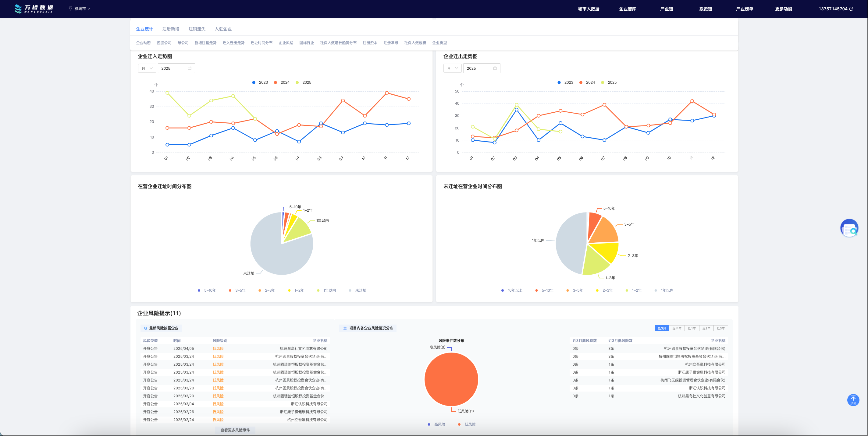This screenshot has width=868, height=436.
Task: Click the 最新风险披露企业 section icon
Action: (x=146, y=328)
